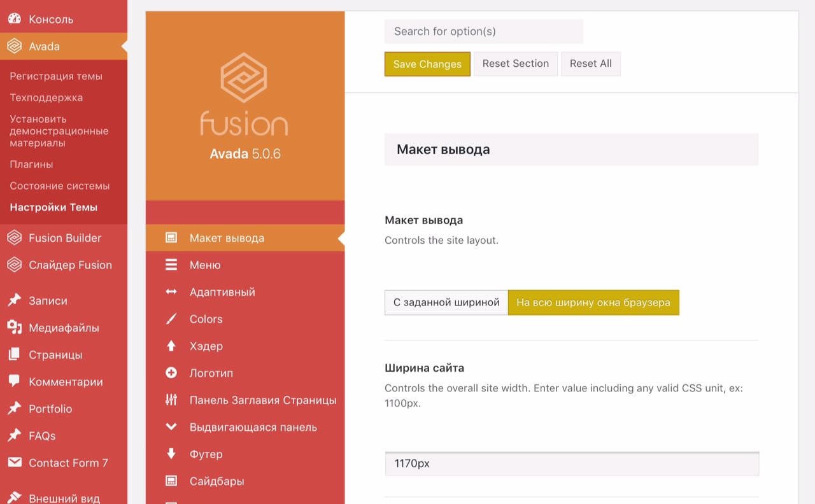
Task: Click the Футер down-arrow icon
Action: point(171,454)
